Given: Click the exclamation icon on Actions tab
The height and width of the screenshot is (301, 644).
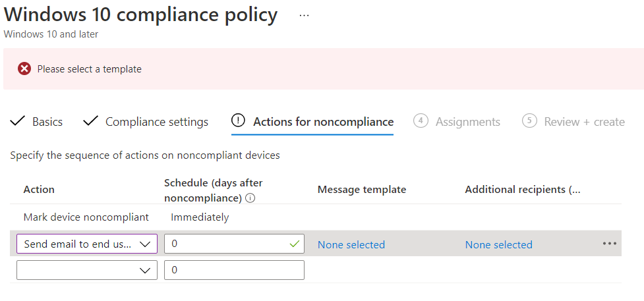Looking at the screenshot, I should (238, 121).
